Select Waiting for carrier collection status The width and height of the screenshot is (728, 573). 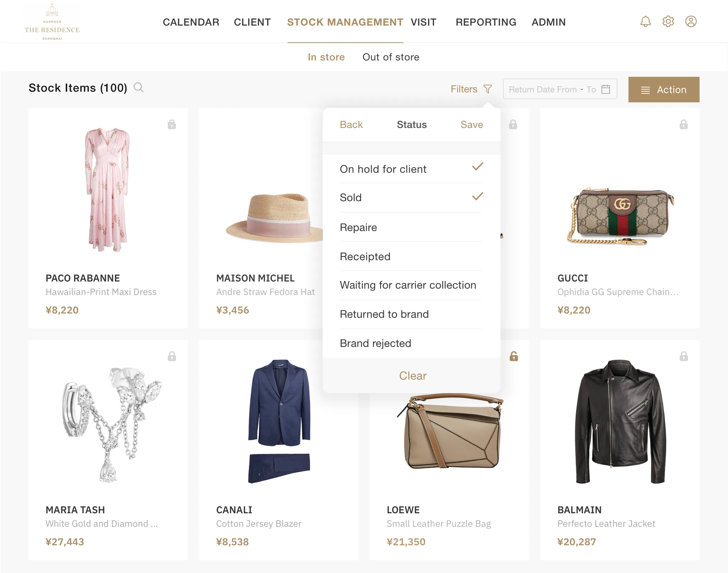click(411, 285)
